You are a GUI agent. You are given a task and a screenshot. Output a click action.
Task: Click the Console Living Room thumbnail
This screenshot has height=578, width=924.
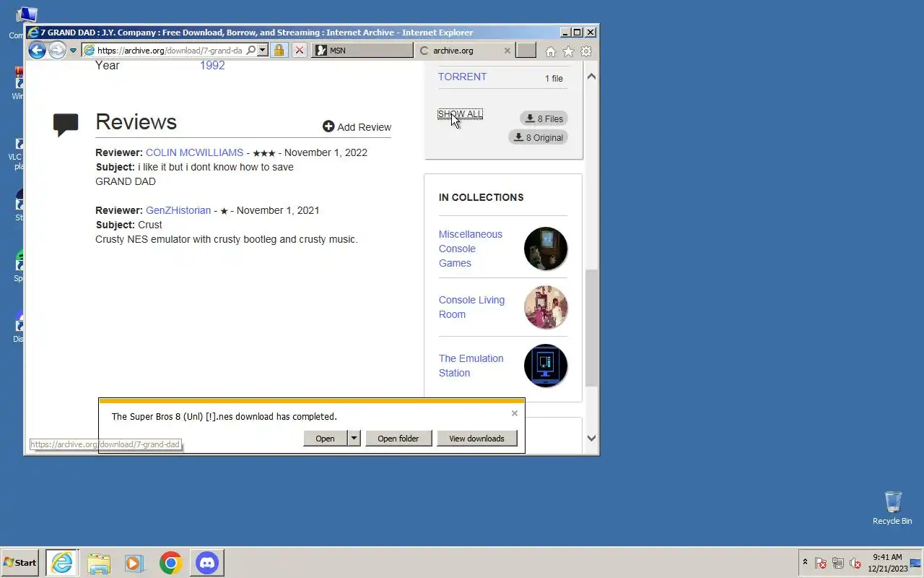pyautogui.click(x=546, y=307)
